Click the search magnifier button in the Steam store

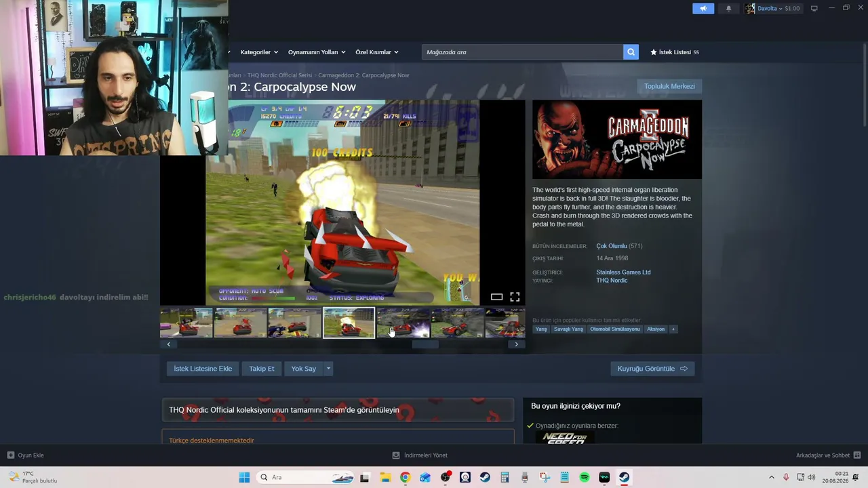[631, 52]
